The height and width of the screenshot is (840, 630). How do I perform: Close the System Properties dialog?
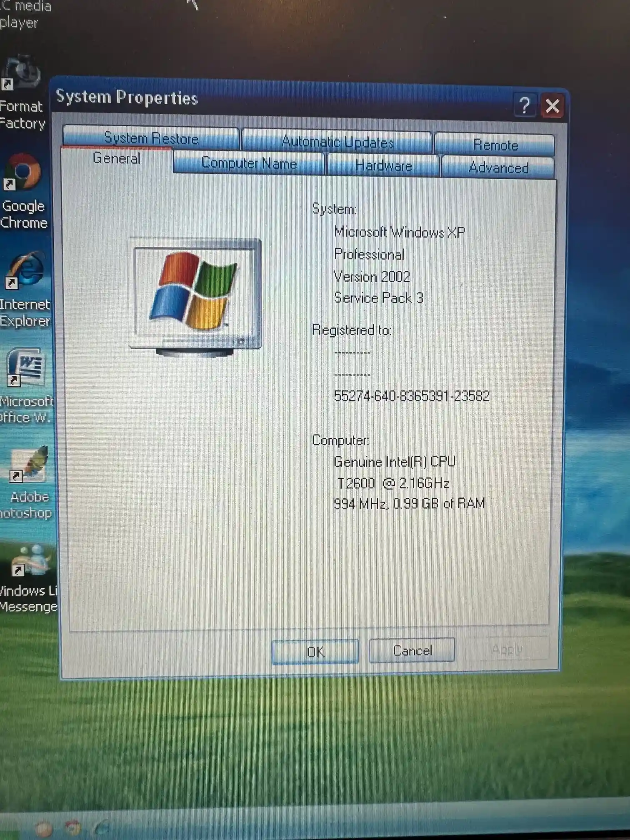(552, 106)
